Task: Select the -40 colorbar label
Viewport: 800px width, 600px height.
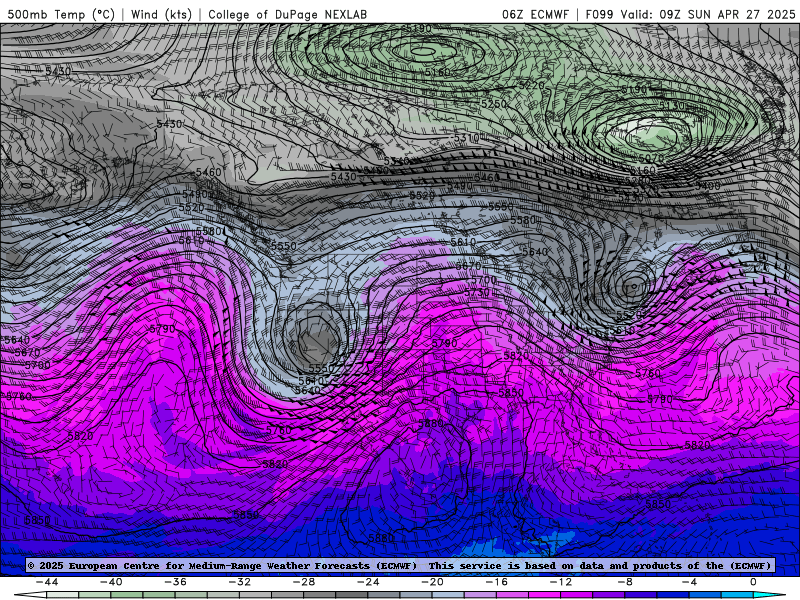Action: 111,582
